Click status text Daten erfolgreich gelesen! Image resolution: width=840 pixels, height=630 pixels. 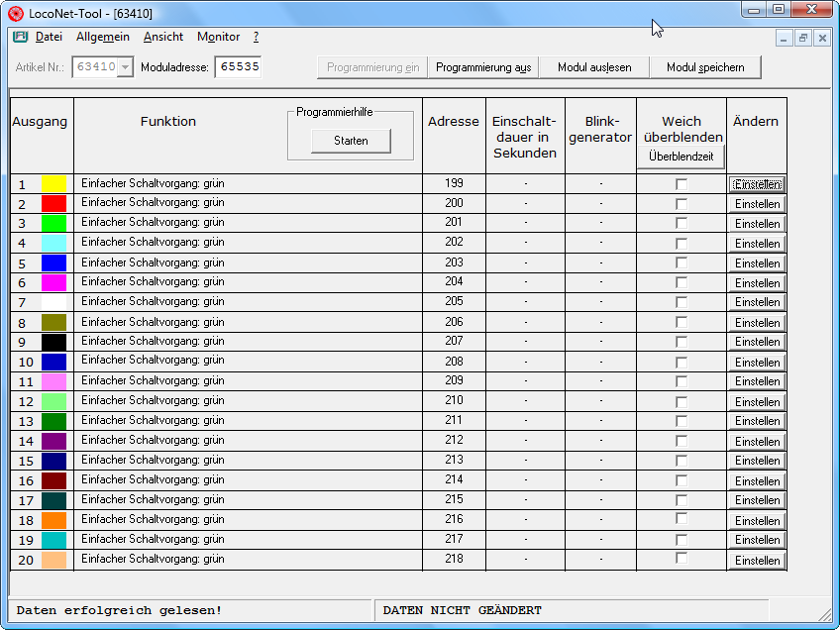coord(119,610)
